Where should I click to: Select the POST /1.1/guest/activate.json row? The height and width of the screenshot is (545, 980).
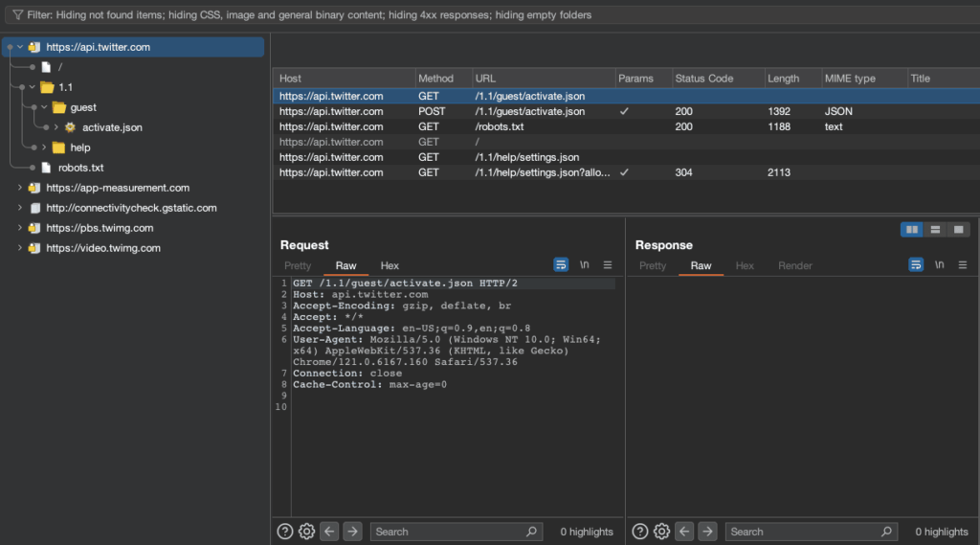pyautogui.click(x=626, y=111)
